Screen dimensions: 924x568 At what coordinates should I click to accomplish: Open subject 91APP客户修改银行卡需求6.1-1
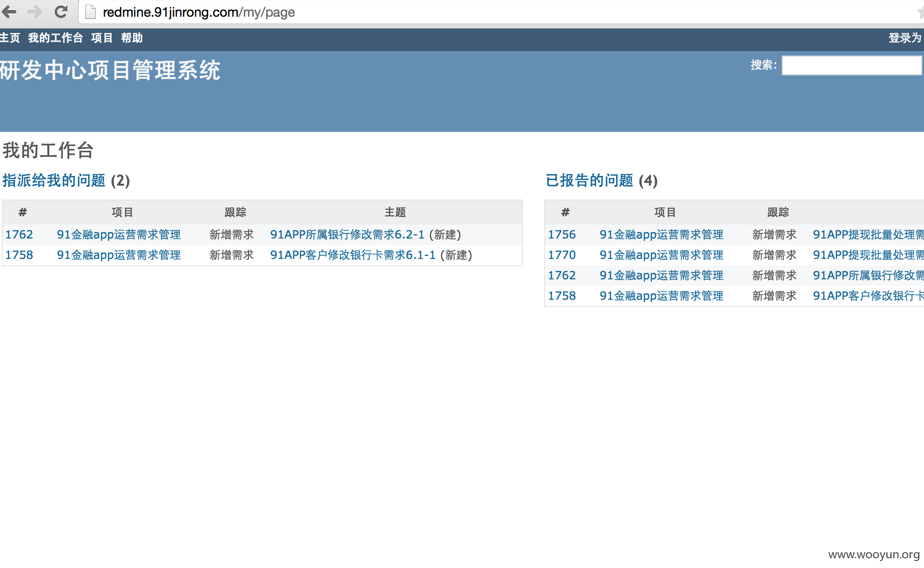[x=353, y=255]
